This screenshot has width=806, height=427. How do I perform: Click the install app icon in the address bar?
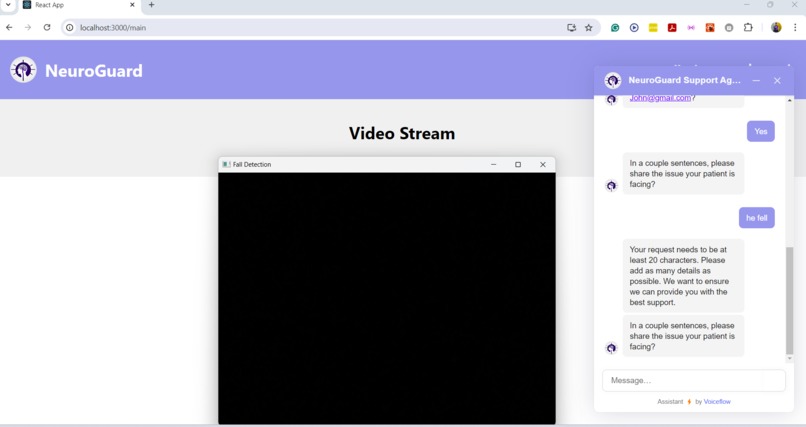pyautogui.click(x=571, y=28)
